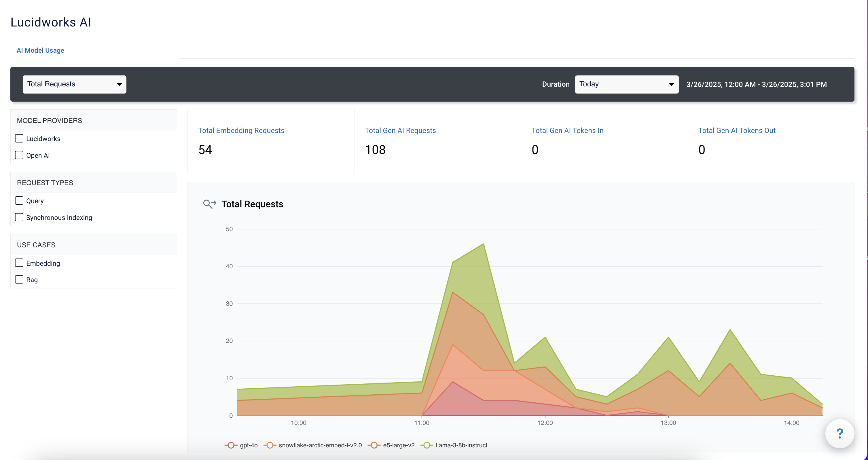
Task: Click the 12:00 x-axis time label
Action: click(545, 423)
